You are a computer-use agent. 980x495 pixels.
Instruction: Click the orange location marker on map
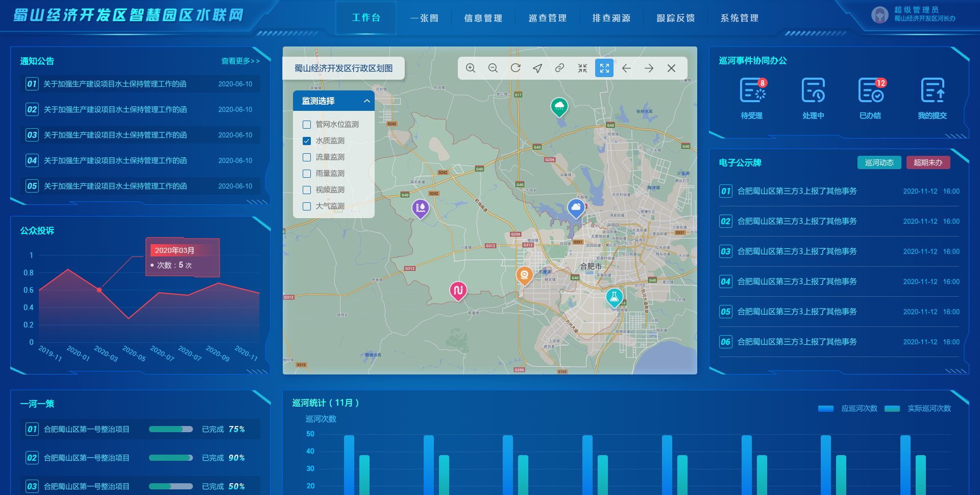pyautogui.click(x=524, y=275)
